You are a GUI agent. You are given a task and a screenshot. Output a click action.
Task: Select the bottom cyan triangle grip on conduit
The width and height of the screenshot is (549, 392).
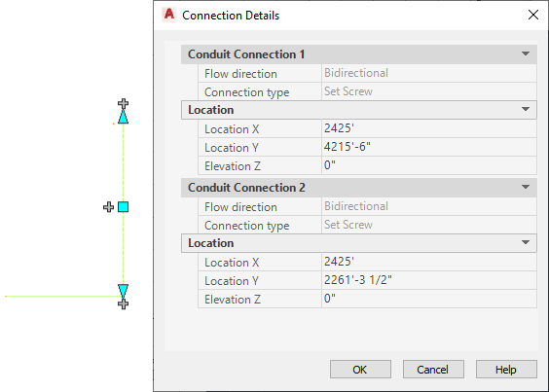[x=123, y=291]
